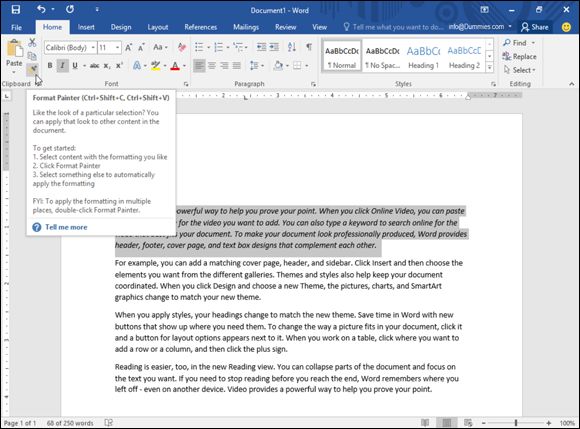Click the Text Effects glowing A icon
Viewport: 580px width, 429px height.
(137, 66)
